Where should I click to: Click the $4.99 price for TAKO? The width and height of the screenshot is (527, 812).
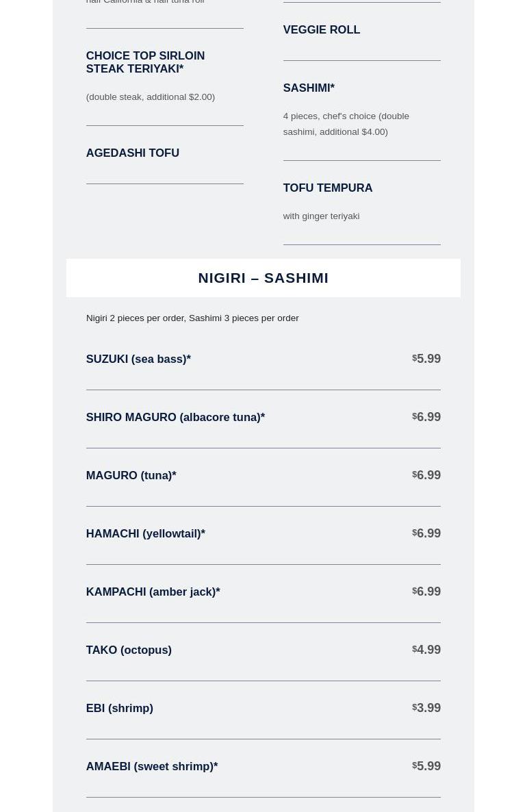[427, 650]
